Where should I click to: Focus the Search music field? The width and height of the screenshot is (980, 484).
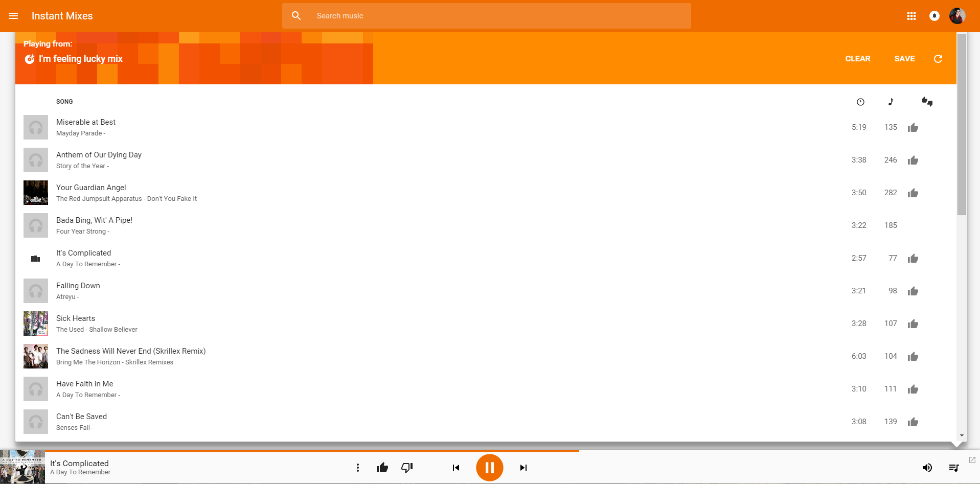(x=486, y=16)
